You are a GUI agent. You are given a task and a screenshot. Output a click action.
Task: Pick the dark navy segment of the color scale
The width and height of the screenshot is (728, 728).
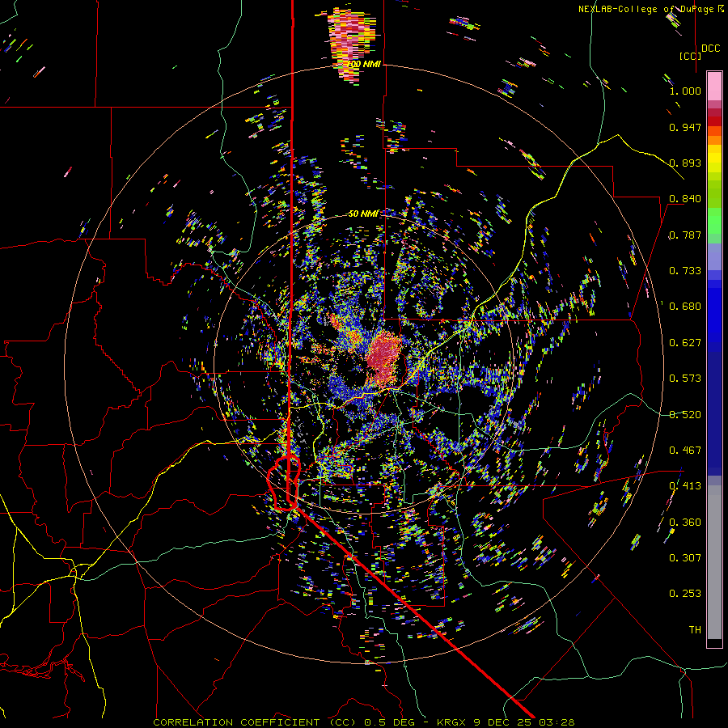tap(714, 413)
